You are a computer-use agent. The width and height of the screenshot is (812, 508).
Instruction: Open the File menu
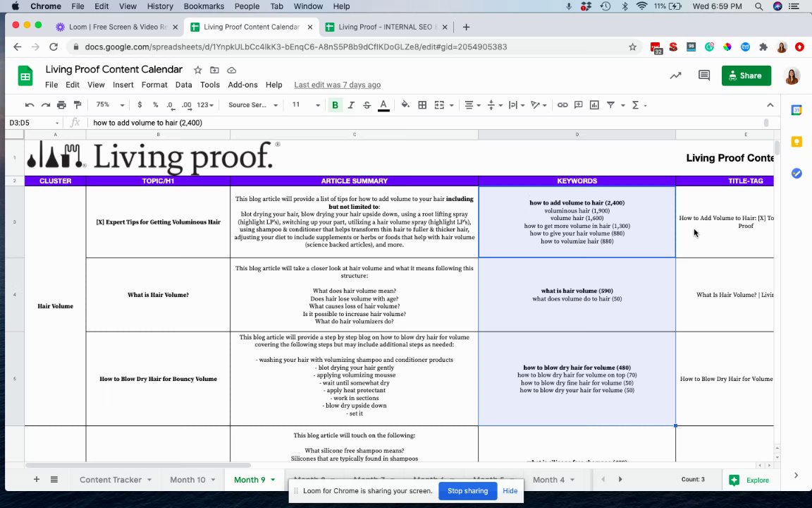coord(51,85)
